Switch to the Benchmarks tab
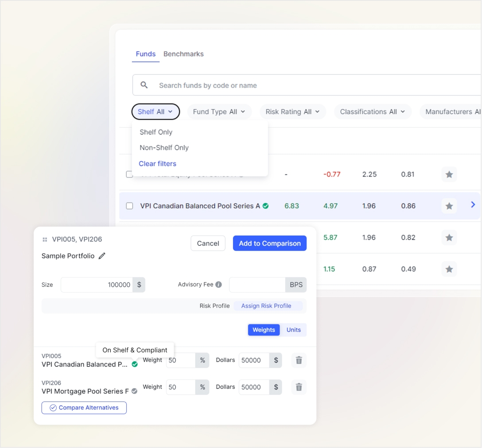 [183, 54]
